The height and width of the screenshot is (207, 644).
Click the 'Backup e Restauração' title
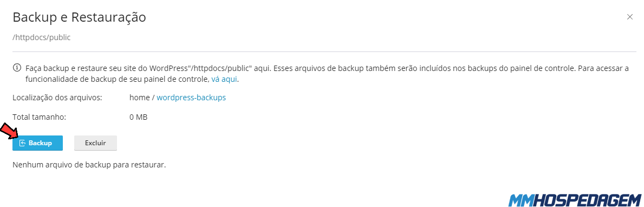click(x=79, y=17)
